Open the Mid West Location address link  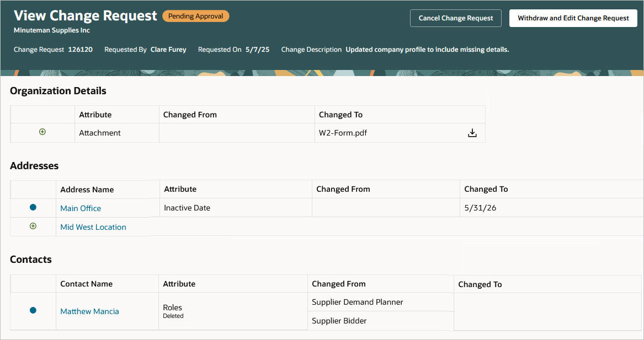(93, 226)
